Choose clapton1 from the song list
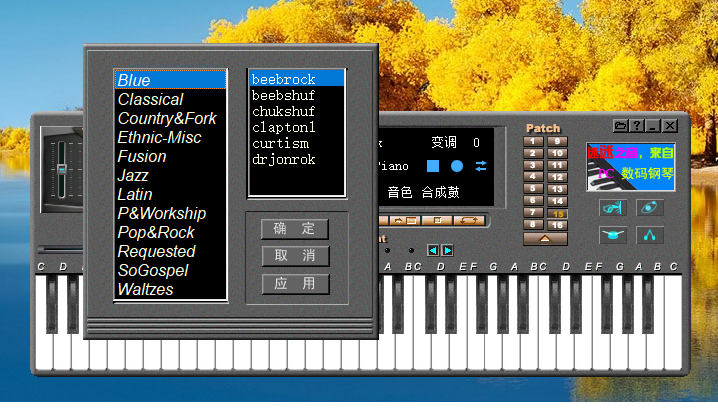 (283, 127)
